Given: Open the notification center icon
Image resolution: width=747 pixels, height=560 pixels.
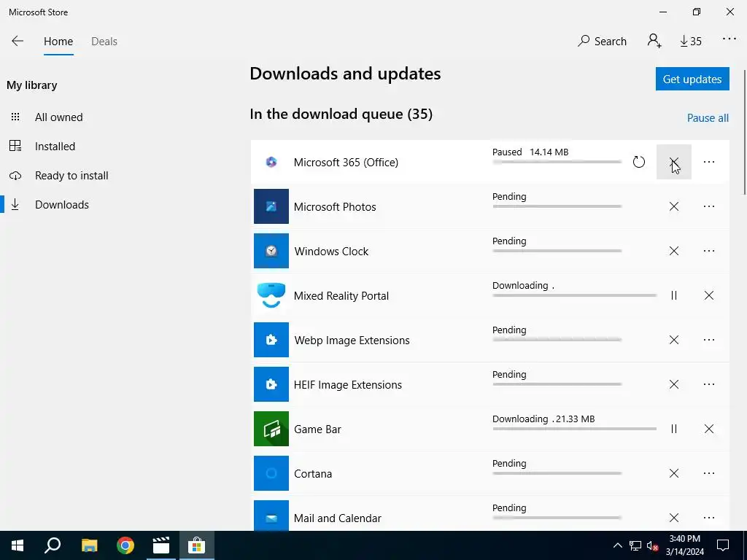Looking at the screenshot, I should tap(723, 545).
